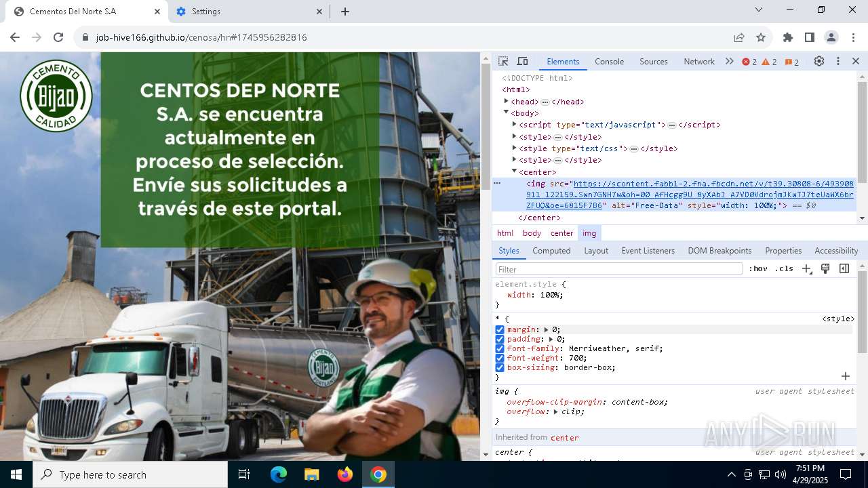Open Windows Start menu

[16, 474]
